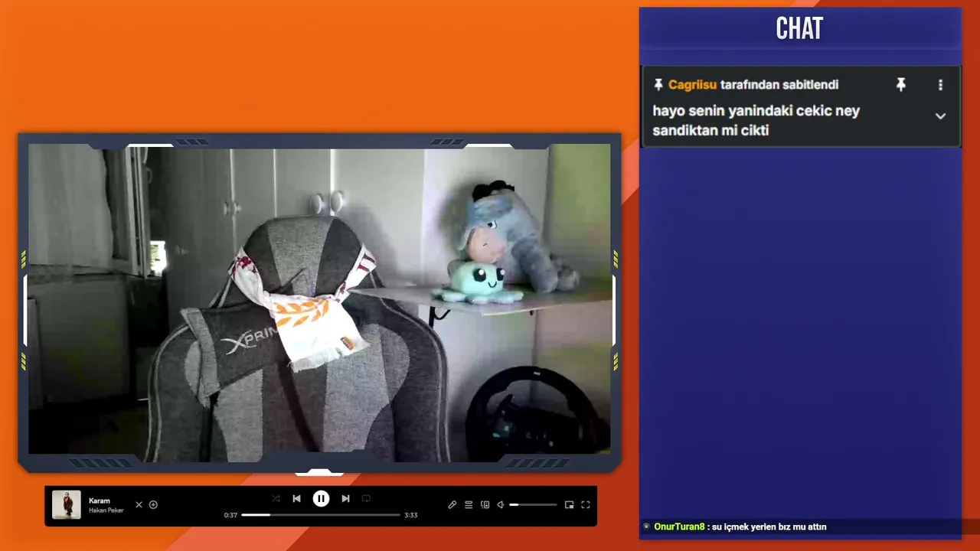Viewport: 980px width, 551px height.
Task: Open OnurTuran8's username in chat
Action: tap(679, 527)
